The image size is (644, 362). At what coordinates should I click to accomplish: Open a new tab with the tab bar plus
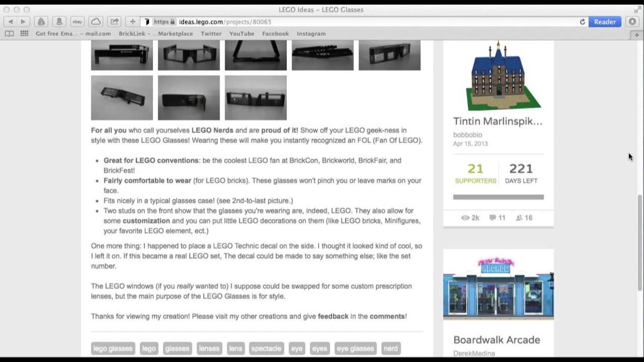click(636, 35)
